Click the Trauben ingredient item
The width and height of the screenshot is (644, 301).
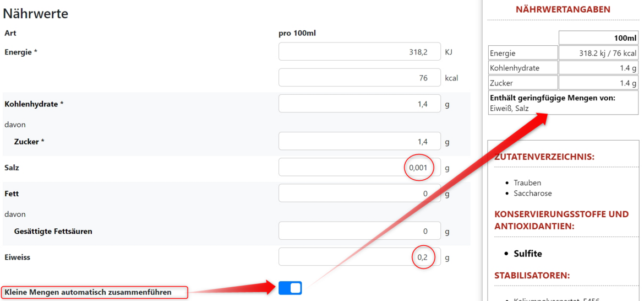pyautogui.click(x=527, y=182)
